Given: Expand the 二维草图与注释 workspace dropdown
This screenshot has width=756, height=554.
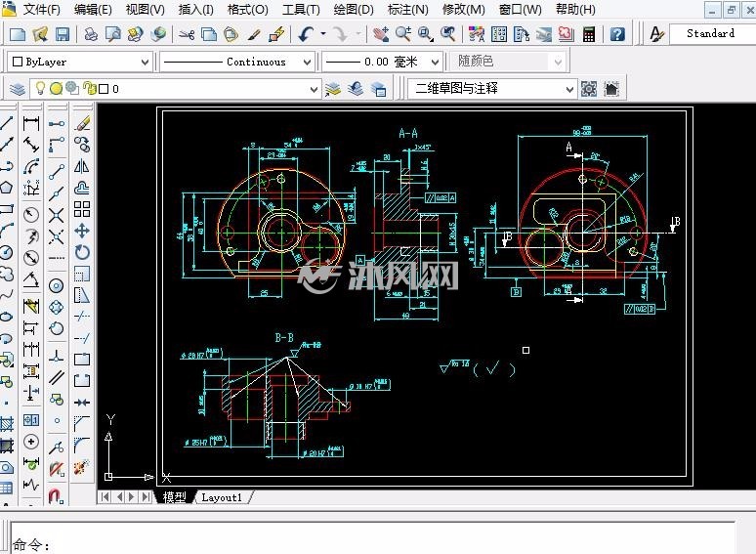Looking at the screenshot, I should pos(491,89).
